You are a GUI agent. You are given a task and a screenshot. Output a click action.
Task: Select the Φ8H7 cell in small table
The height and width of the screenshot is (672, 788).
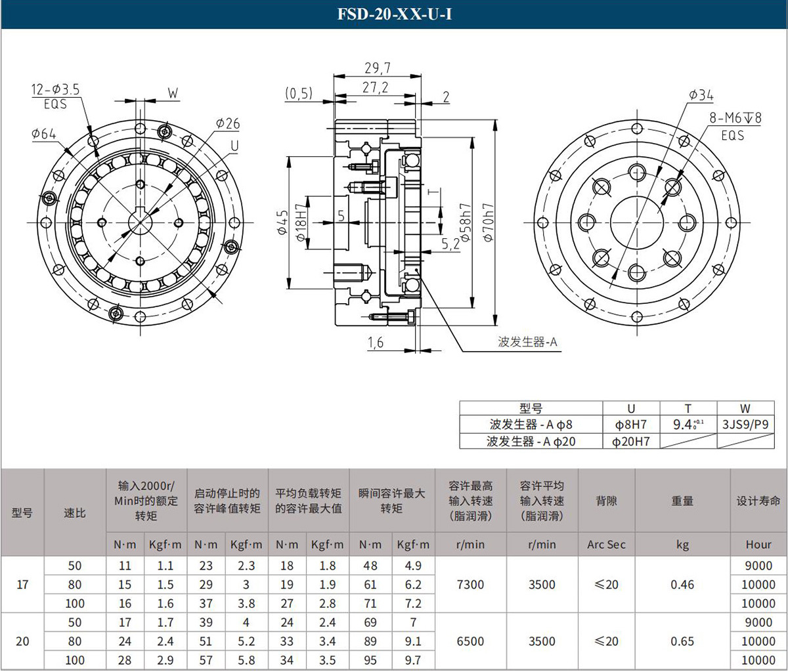pos(630,425)
